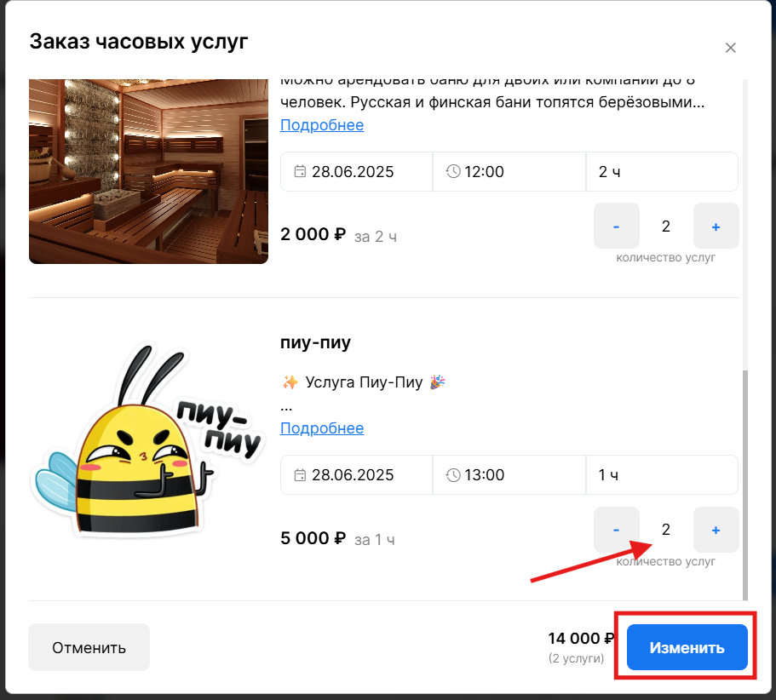Click the пиу-пиу quantity value 2
Image resolution: width=776 pixels, height=700 pixels.
click(666, 530)
